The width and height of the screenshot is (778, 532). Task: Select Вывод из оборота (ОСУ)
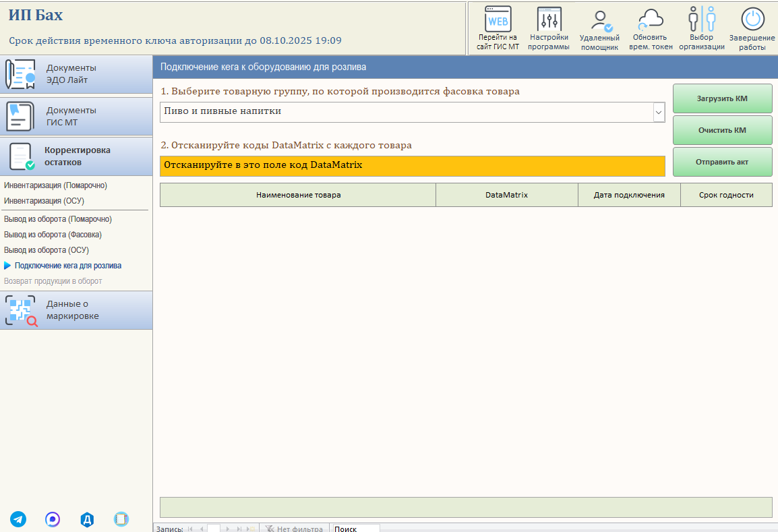47,250
